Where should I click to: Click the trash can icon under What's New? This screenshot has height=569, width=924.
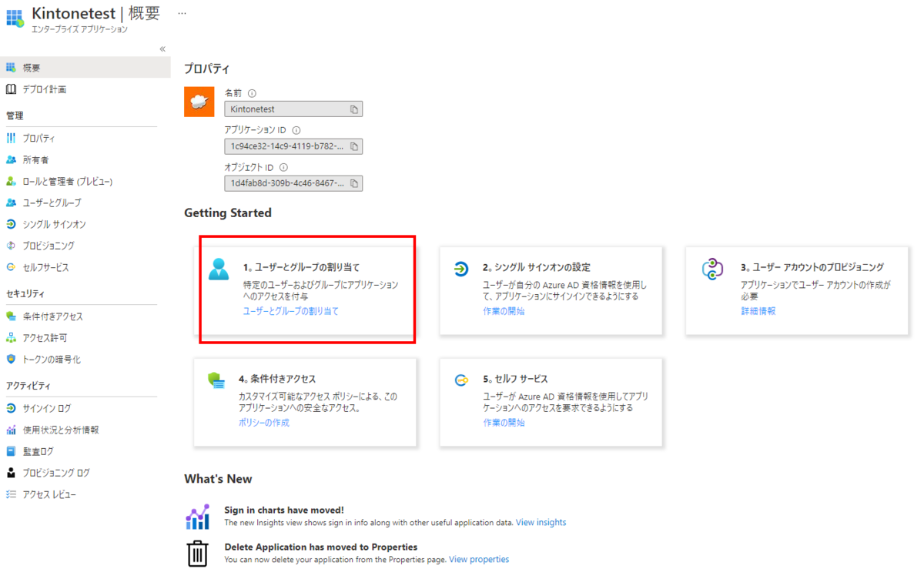click(x=198, y=554)
